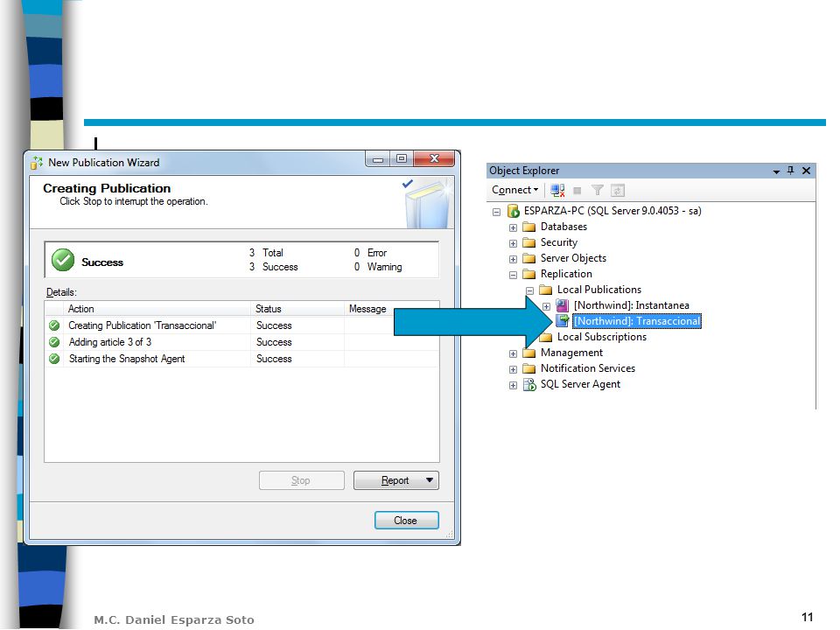Select the Adding article 3 of 3 row

click(242, 342)
